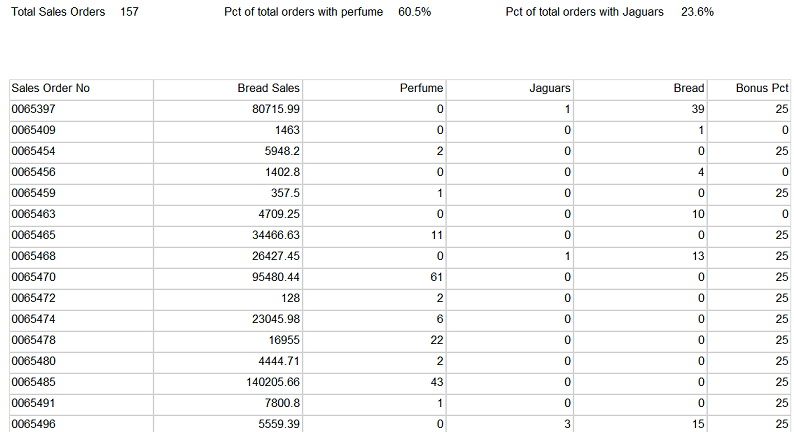
Task: Click the Bread Sales column header
Action: coord(269,88)
